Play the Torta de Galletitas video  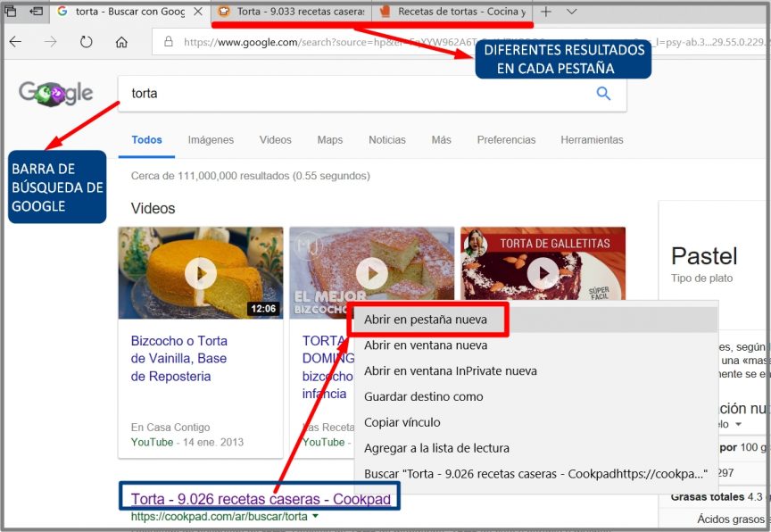tap(543, 271)
